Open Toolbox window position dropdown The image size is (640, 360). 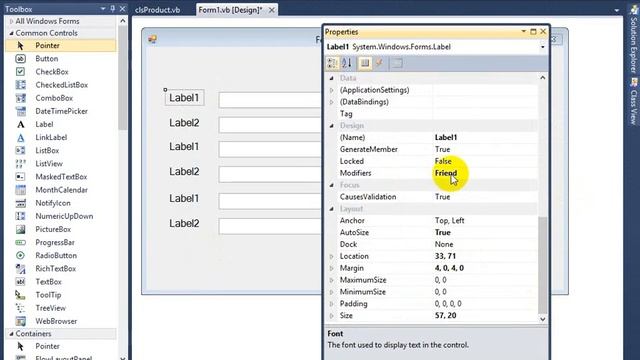103,9
